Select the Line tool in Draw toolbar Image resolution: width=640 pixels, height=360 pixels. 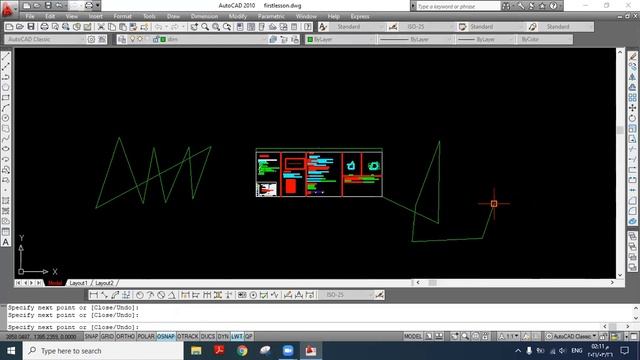point(6,56)
